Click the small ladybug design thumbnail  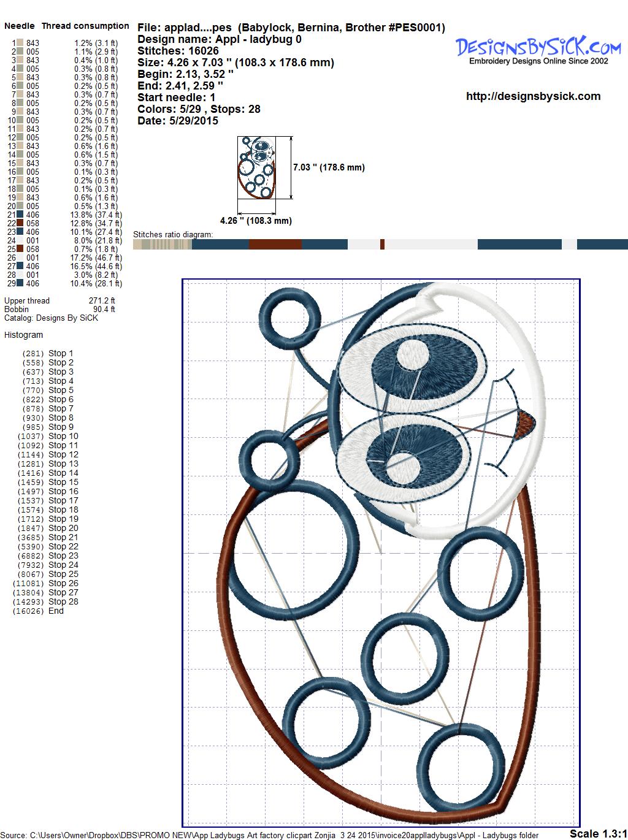[256, 168]
